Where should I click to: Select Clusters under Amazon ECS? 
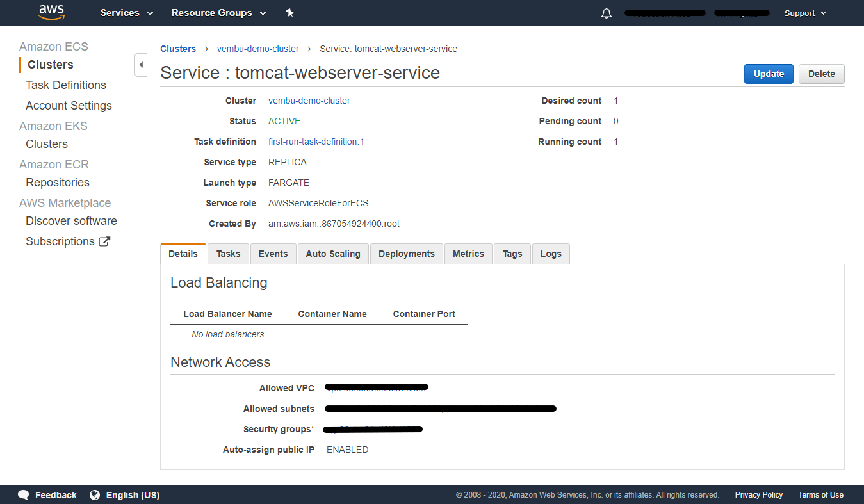(x=51, y=65)
